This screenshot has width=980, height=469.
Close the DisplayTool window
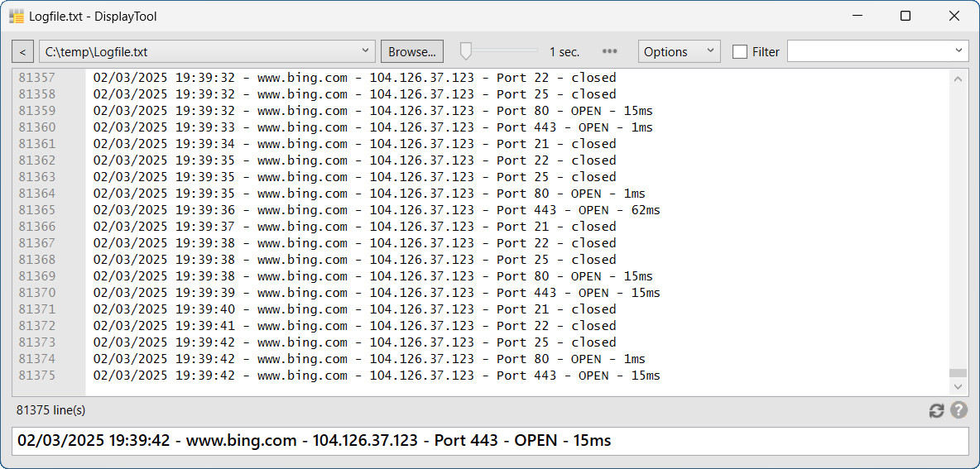coord(954,17)
